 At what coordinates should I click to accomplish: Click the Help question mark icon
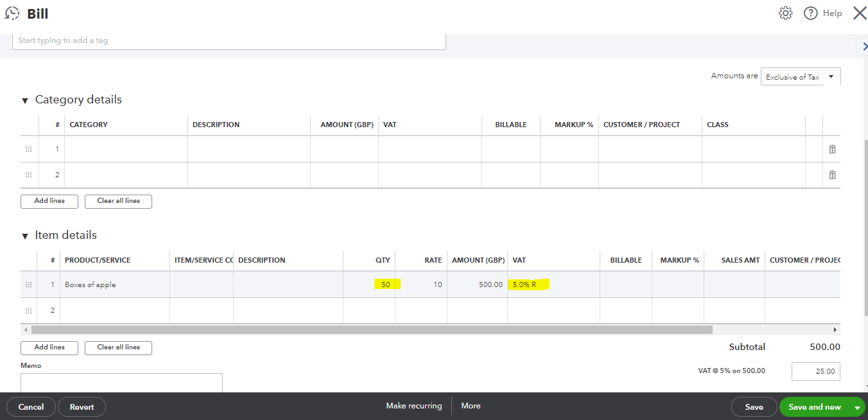[x=811, y=13]
